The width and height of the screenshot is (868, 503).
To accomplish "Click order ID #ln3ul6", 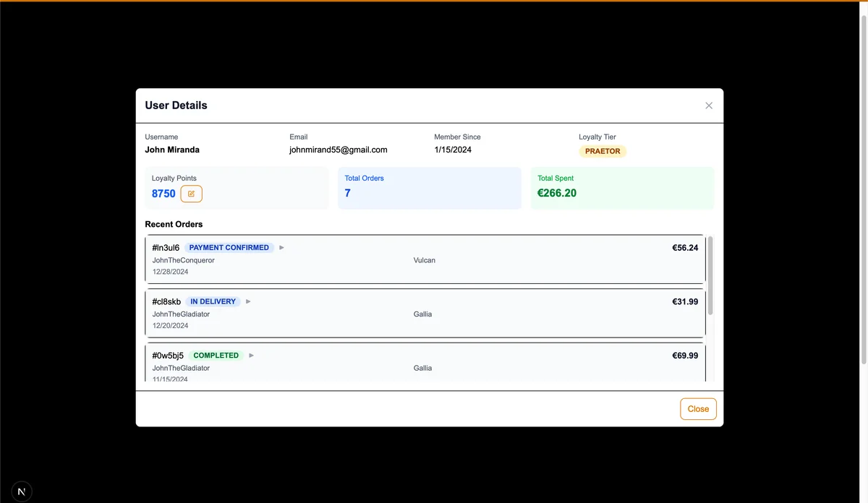I will tap(166, 248).
